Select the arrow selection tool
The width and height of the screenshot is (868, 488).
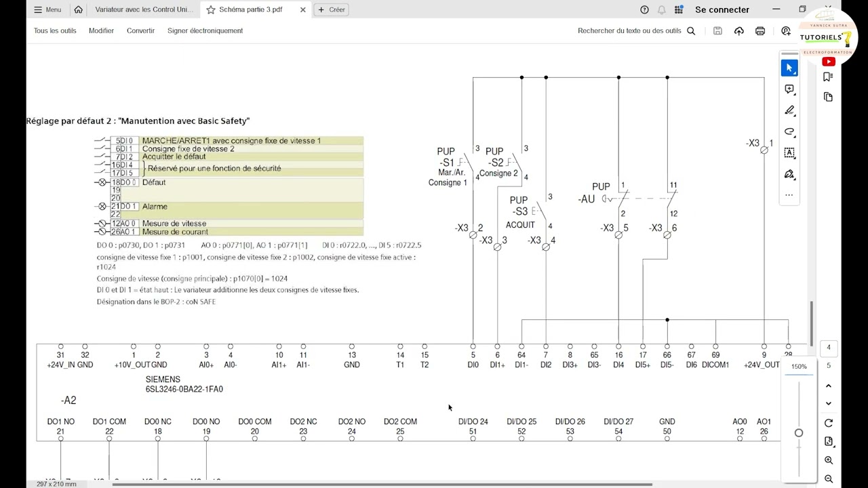click(789, 68)
